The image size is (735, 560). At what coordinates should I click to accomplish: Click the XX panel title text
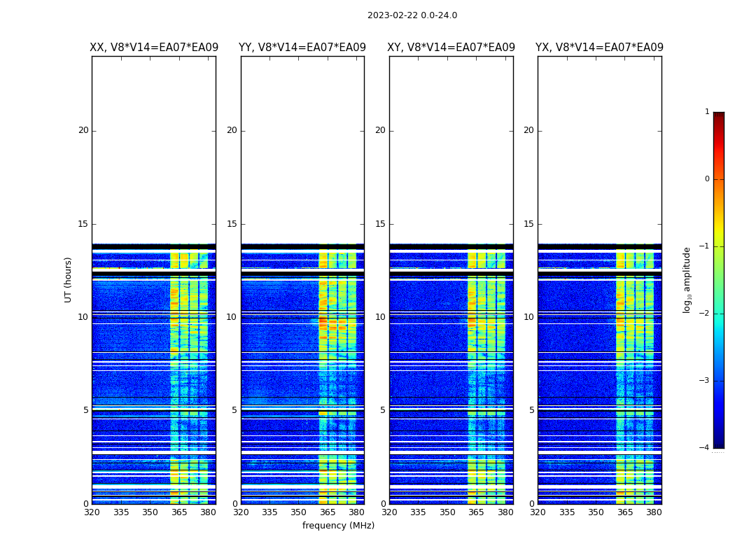pos(154,48)
